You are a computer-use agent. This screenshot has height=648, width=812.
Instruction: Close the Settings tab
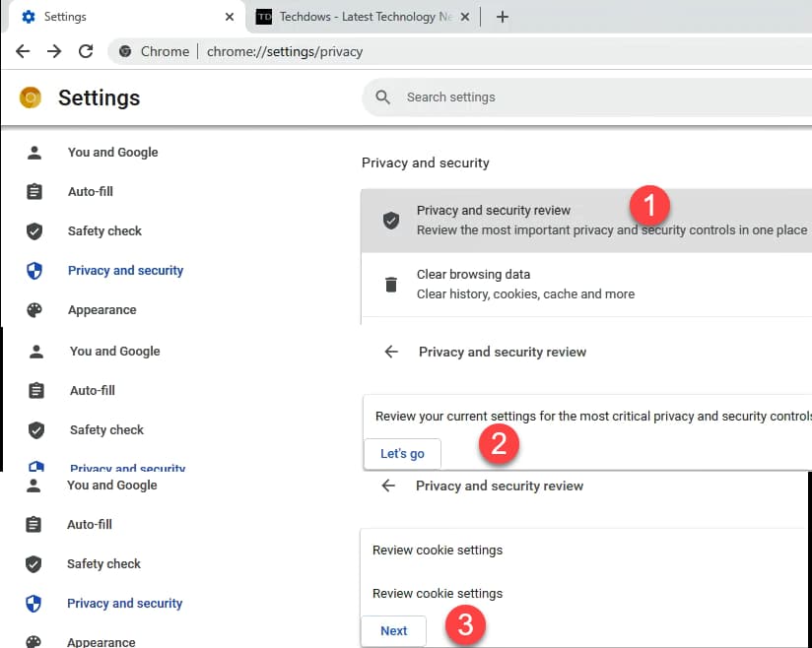tap(230, 17)
